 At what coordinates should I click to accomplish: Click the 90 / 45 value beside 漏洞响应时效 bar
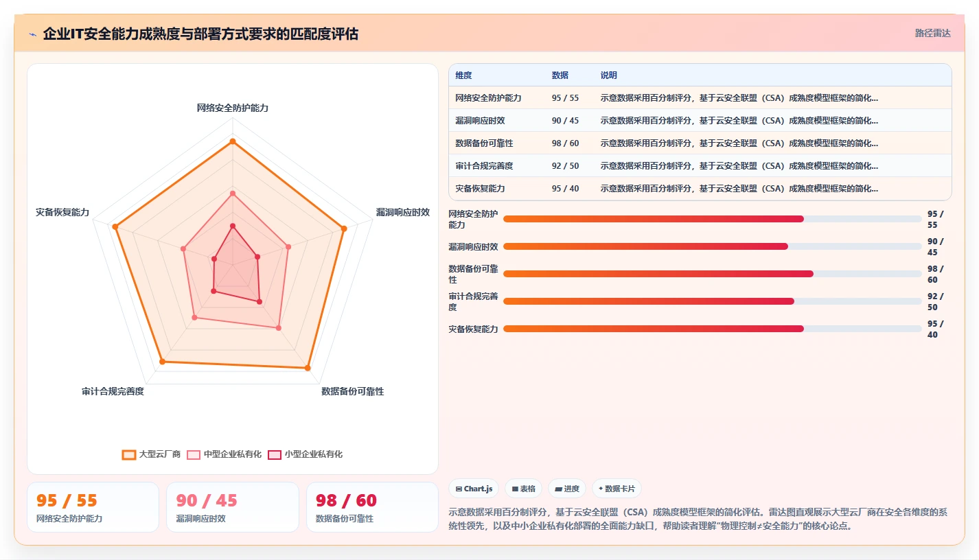936,246
